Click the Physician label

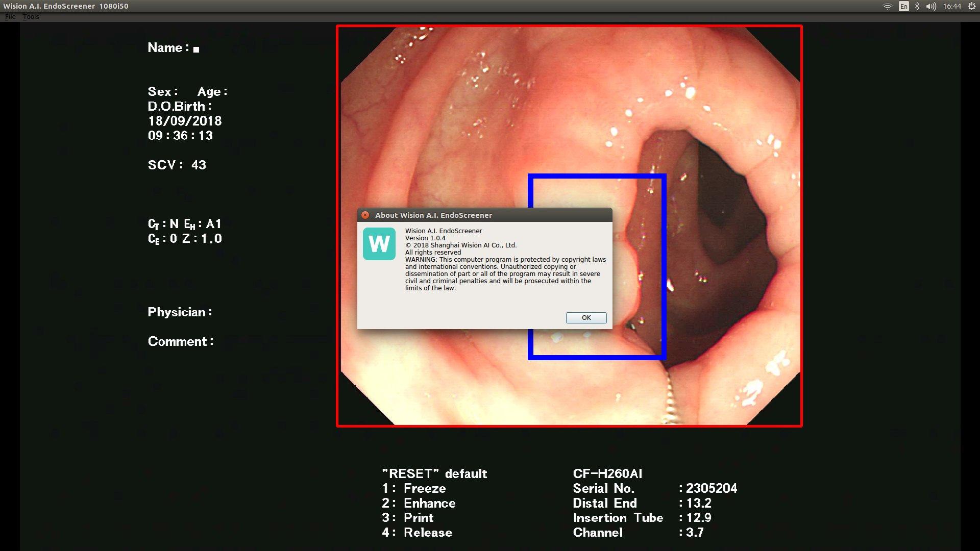[x=180, y=312]
